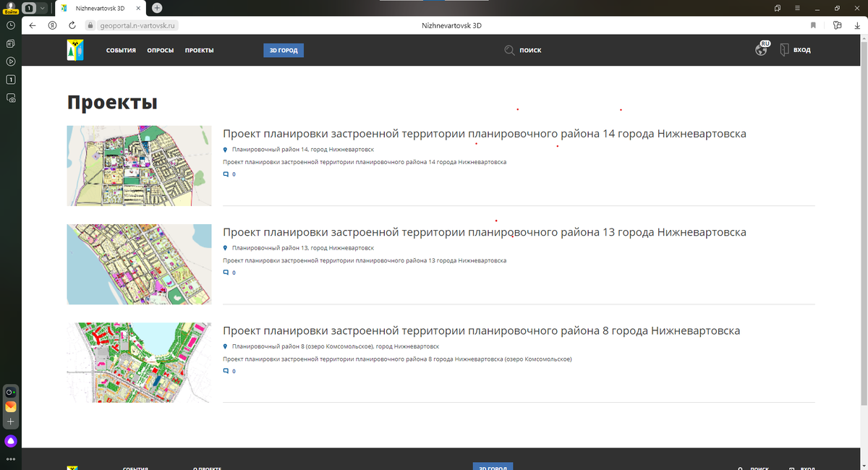The width and height of the screenshot is (868, 470).
Task: Click the district 14 map thumbnail
Action: tap(139, 166)
